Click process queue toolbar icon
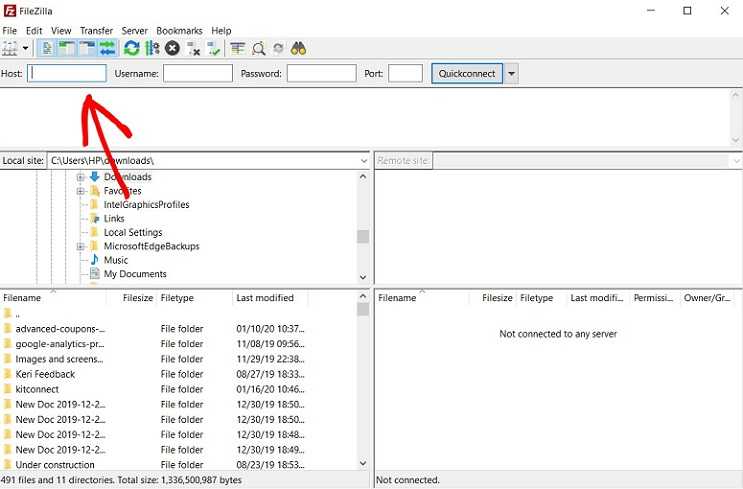 pos(152,48)
